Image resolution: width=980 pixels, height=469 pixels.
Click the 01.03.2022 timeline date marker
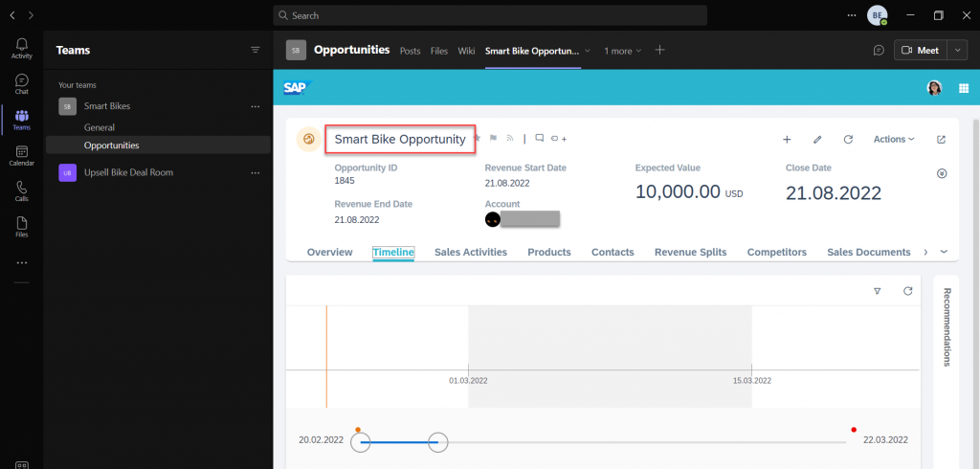[468, 380]
